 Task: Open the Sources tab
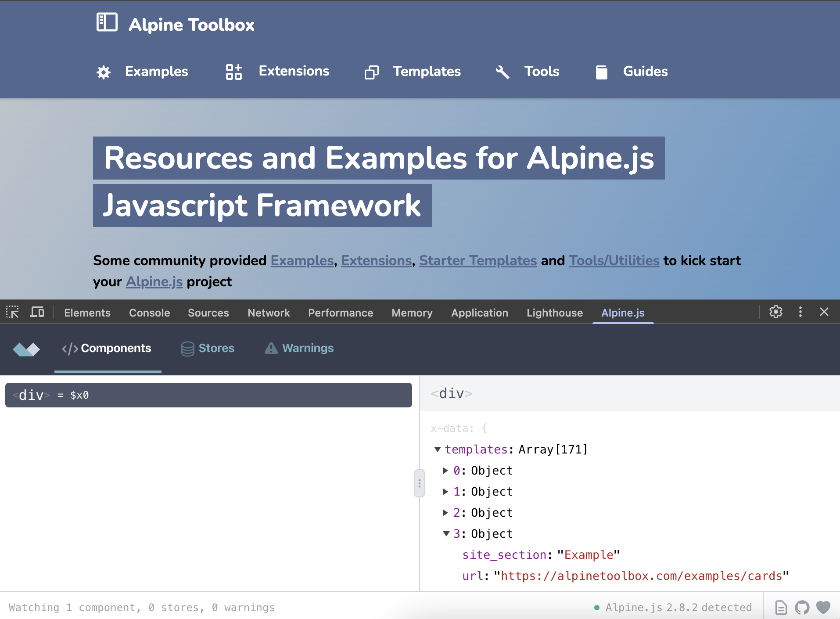click(208, 313)
